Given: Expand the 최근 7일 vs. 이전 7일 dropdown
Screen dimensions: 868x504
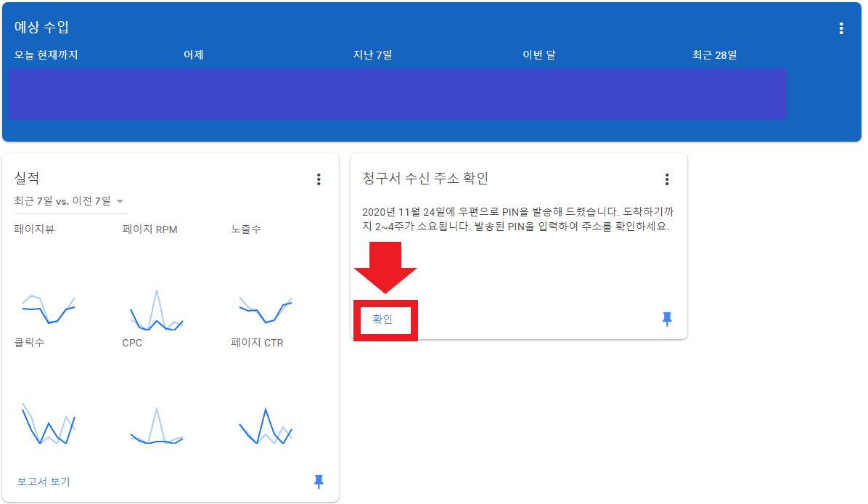Looking at the screenshot, I should click(70, 201).
